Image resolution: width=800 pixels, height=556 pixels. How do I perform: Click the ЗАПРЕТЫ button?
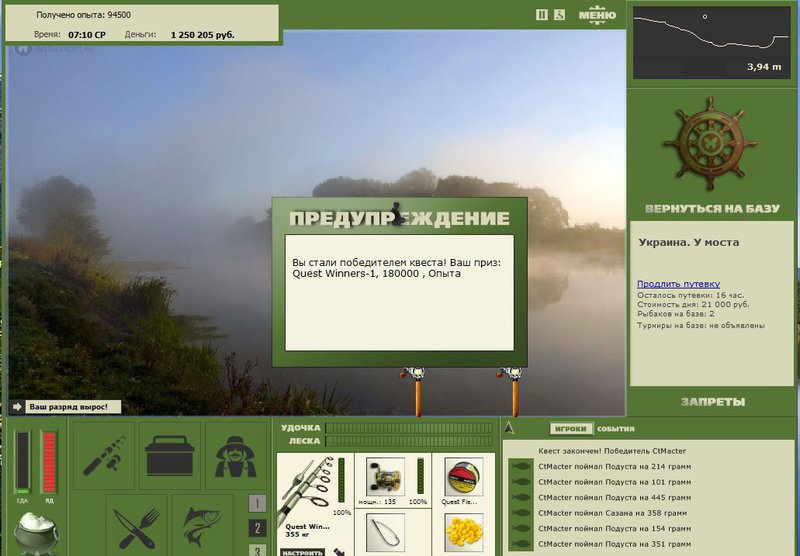pos(713,402)
